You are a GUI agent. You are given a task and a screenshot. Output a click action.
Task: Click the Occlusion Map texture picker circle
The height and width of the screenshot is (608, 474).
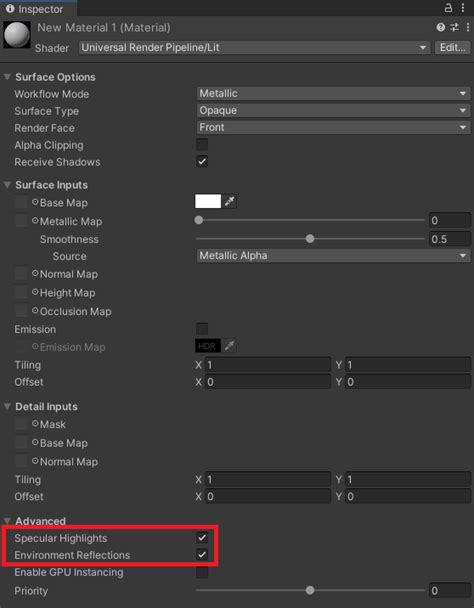[35, 311]
